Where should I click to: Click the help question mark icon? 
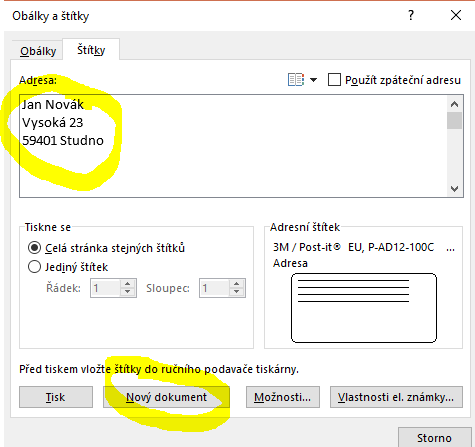(411, 15)
